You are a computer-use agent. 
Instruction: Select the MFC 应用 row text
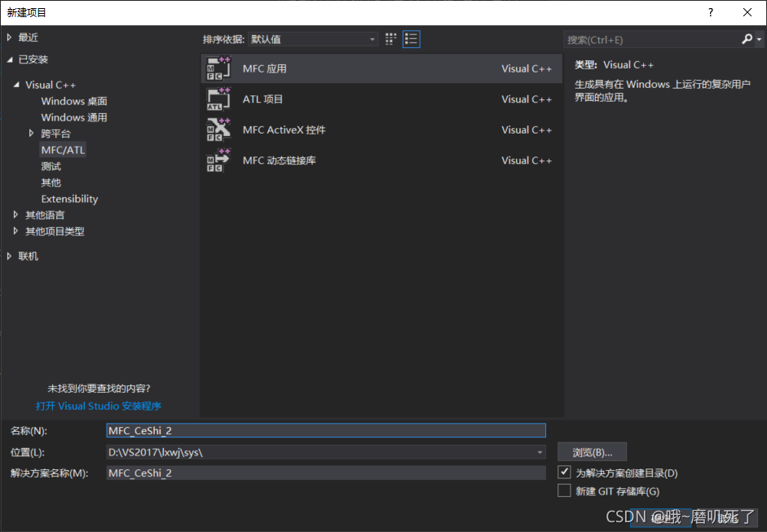[265, 68]
